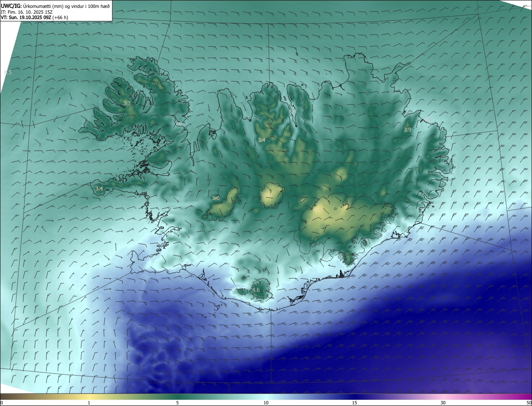Viewport: 532px width, 406px height.
Task: Click the 5 tick on the colour scale
Action: (177, 403)
